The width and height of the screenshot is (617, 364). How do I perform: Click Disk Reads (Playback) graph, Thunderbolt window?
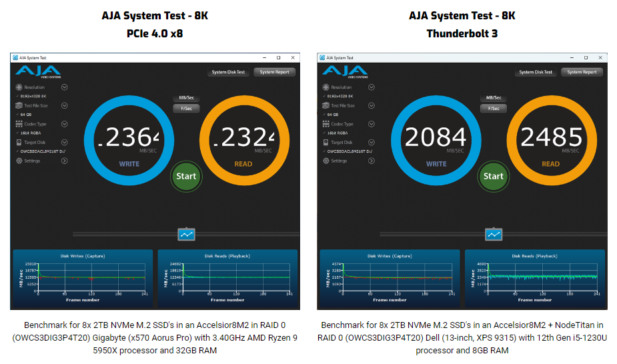pyautogui.click(x=535, y=278)
